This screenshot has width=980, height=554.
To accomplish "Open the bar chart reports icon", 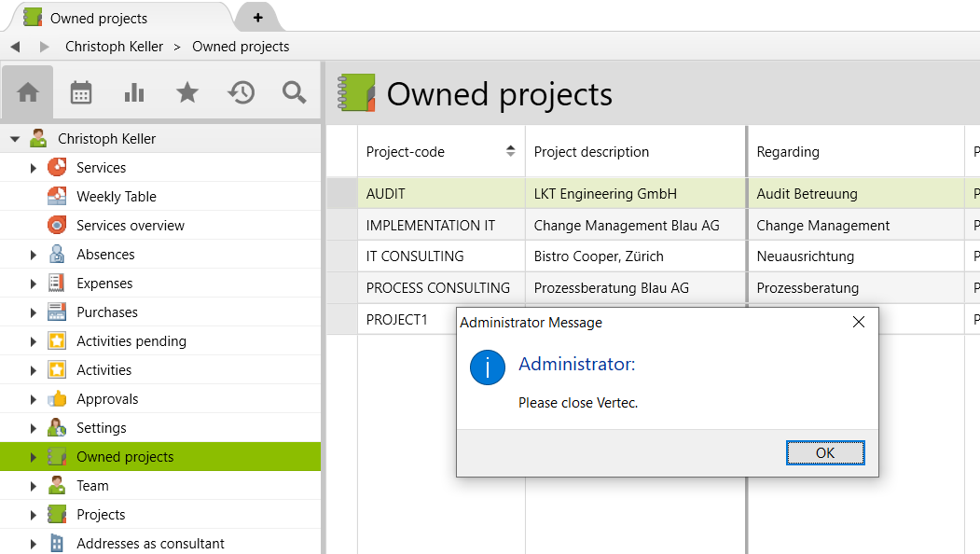I will tap(134, 92).
